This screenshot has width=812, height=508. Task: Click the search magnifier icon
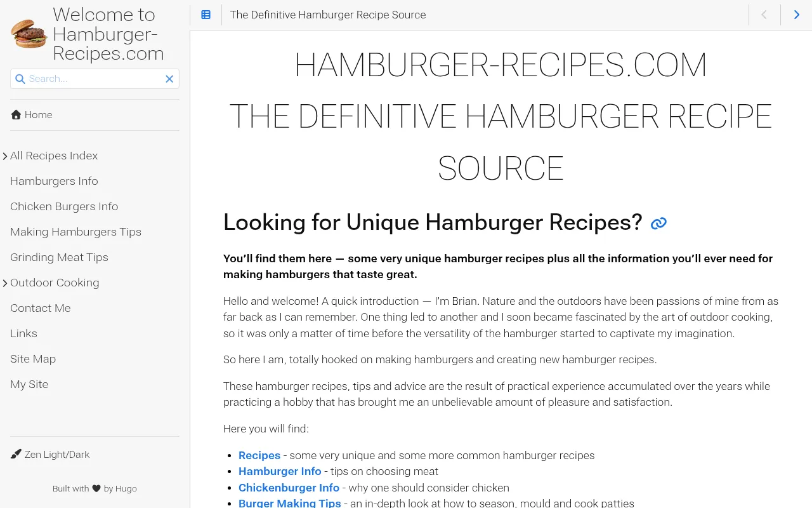point(20,79)
